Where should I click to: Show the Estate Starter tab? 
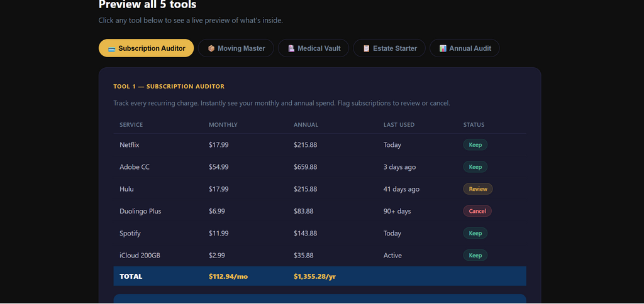click(389, 48)
